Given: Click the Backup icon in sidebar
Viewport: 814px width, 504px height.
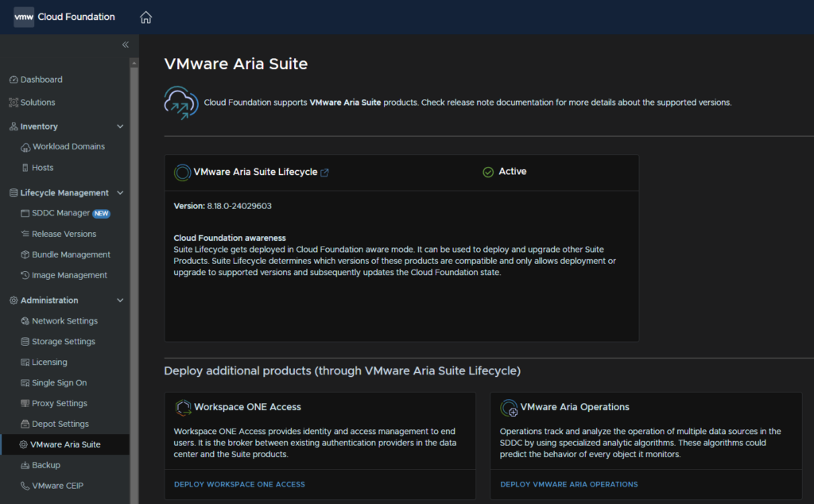Looking at the screenshot, I should pos(25,465).
